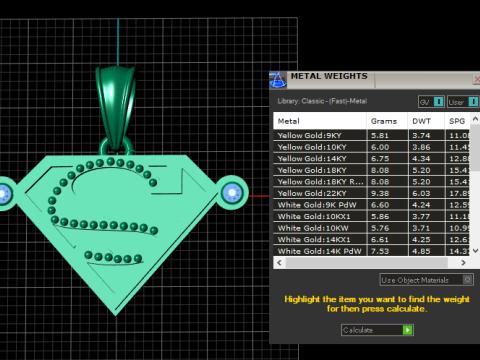Viewport: 480px width, 360px height.
Task: Select the pendant bail in the viewport
Action: (x=115, y=107)
